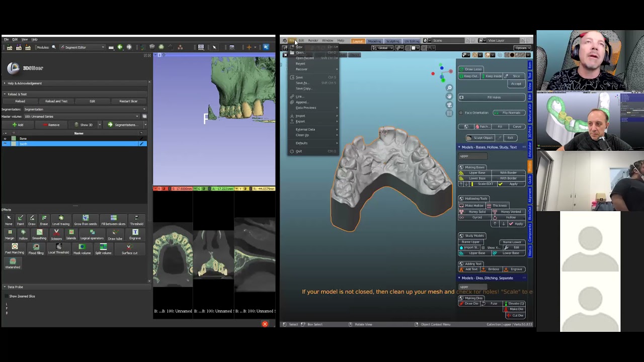This screenshot has height=362, width=644.
Task: Open Import submenu in File menu
Action: pyautogui.click(x=313, y=116)
